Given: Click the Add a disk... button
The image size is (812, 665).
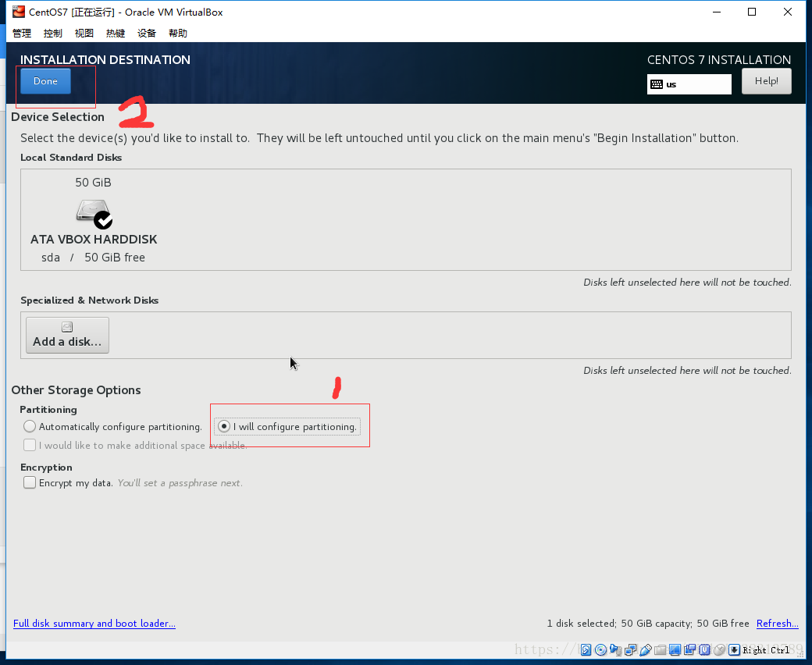Looking at the screenshot, I should (67, 336).
